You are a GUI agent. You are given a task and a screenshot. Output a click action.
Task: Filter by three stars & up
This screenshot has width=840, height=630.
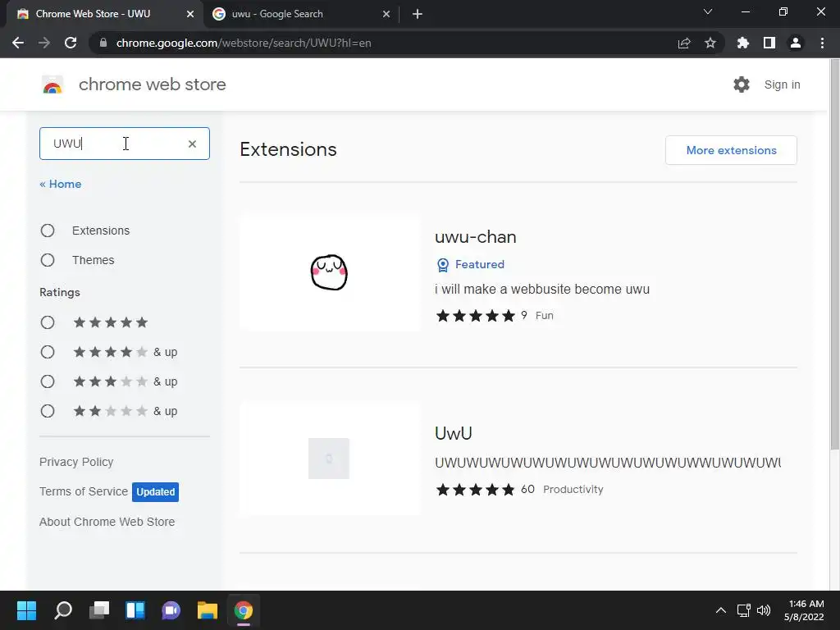pyautogui.click(x=48, y=381)
